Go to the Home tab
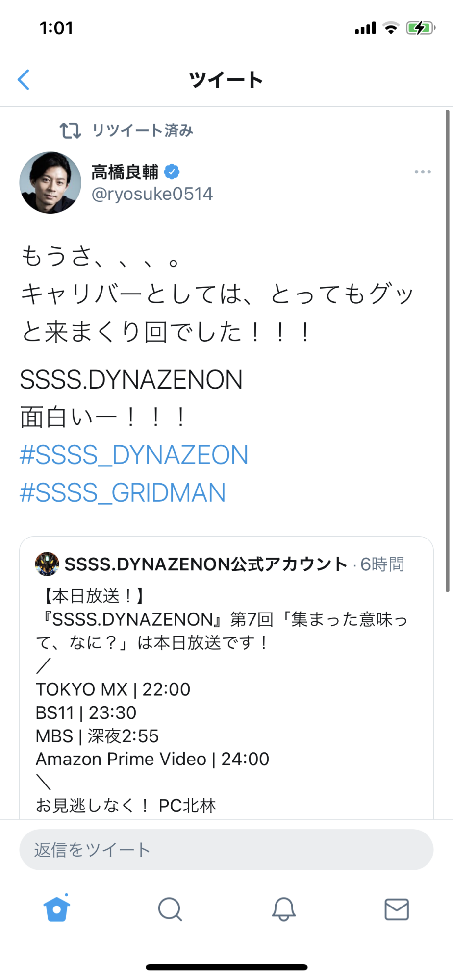 (x=57, y=909)
